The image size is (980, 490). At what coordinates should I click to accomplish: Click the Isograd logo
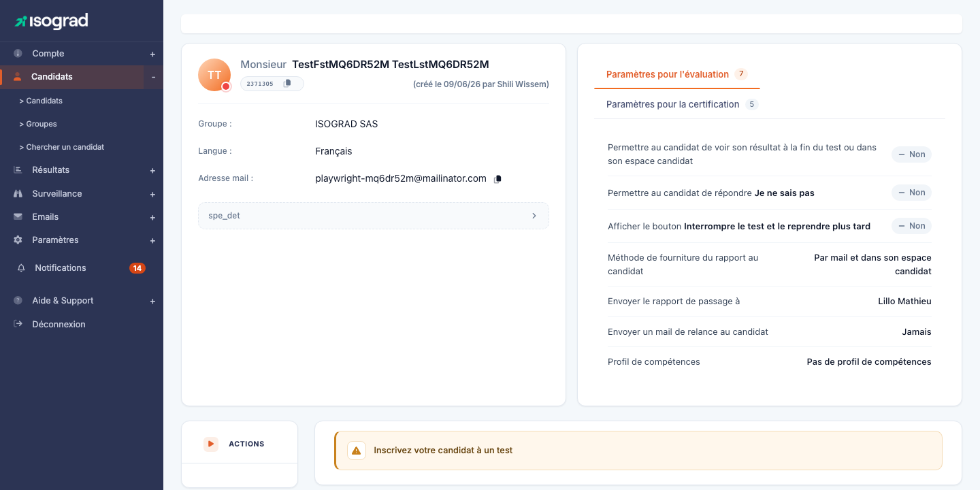tap(52, 21)
